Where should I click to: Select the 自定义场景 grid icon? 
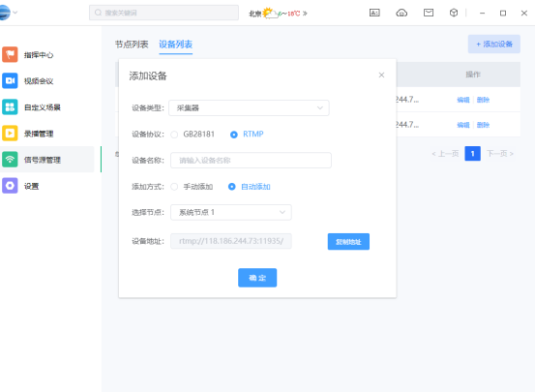10,106
